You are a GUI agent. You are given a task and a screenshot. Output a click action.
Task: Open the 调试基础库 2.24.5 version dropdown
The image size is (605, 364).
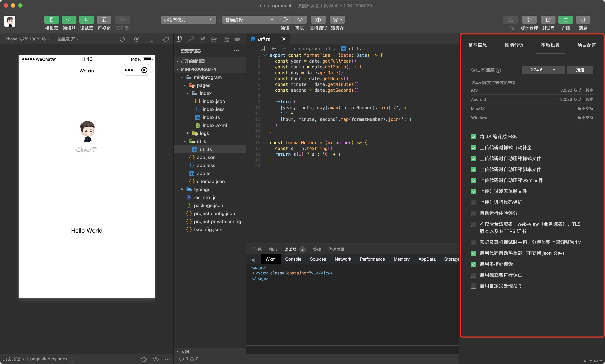pos(543,70)
